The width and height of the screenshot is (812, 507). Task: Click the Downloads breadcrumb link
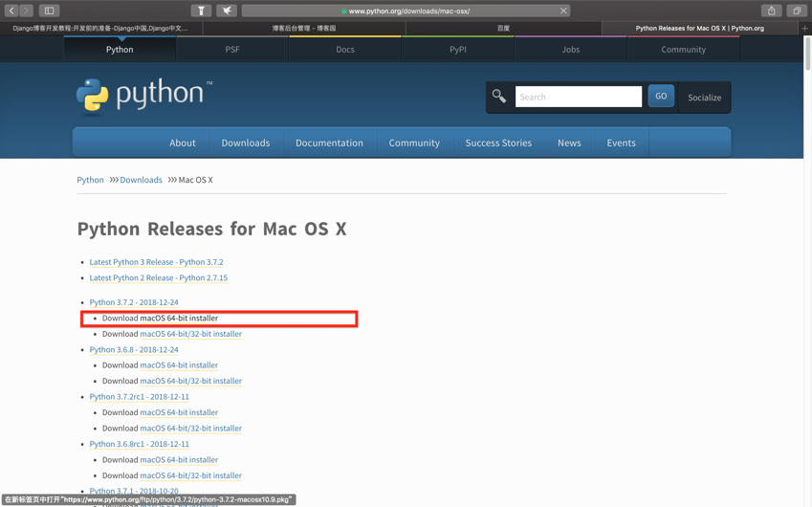tap(141, 180)
